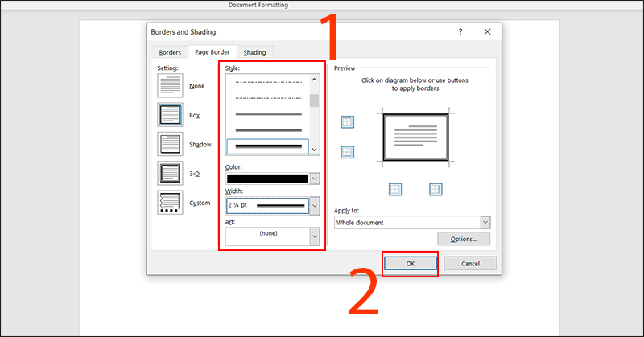
Task: Click the Document Formatting label
Action: pyautogui.click(x=258, y=5)
